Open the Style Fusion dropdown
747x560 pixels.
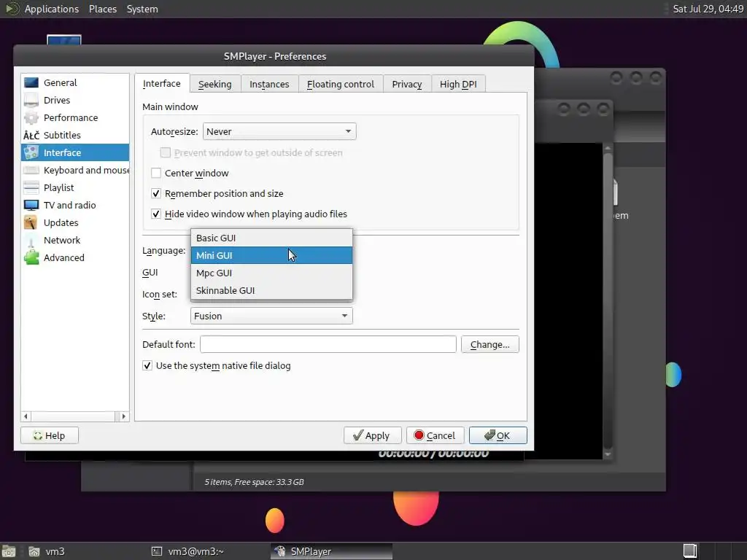click(x=271, y=316)
